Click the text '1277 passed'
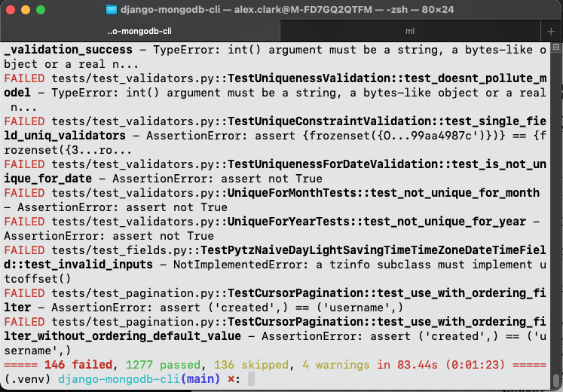Screen dimensions: 563x392 click(x=163, y=365)
